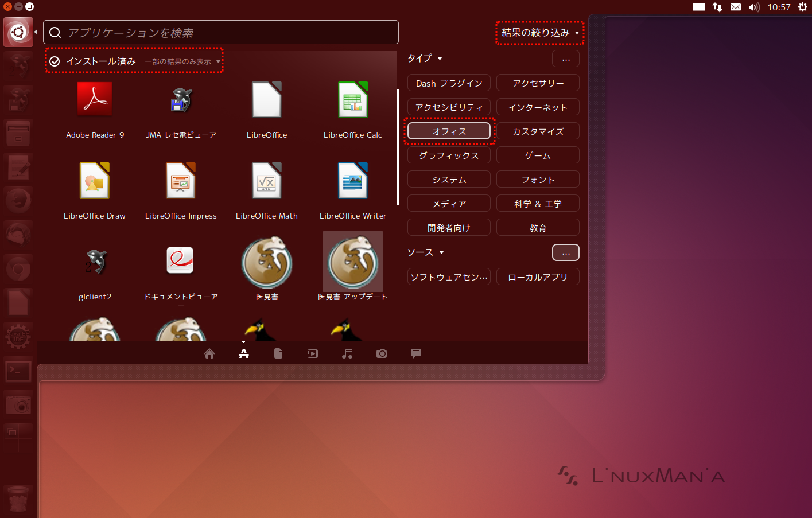
Task: Select the Applications lens tab
Action: pyautogui.click(x=244, y=353)
